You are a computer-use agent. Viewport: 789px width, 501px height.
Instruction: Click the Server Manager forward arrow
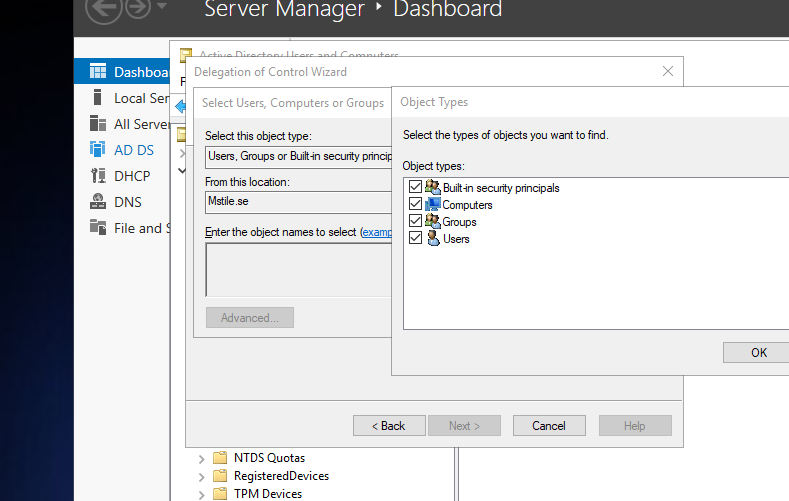(137, 7)
